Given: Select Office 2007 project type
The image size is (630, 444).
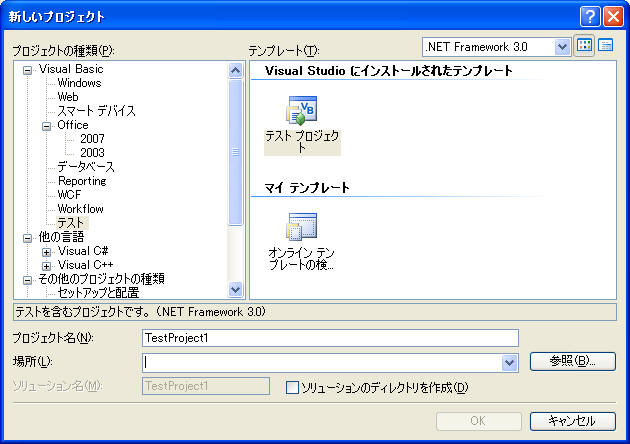Looking at the screenshot, I should (92, 139).
